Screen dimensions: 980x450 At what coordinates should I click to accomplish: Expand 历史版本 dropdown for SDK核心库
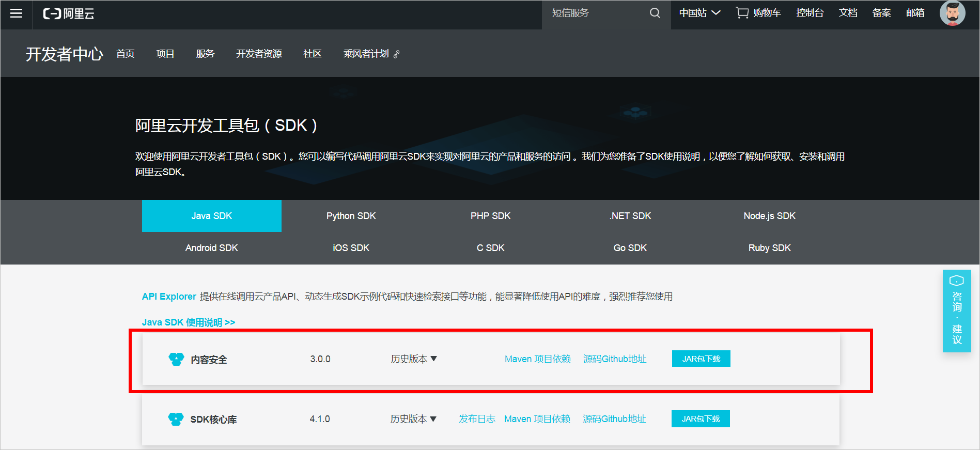click(x=413, y=419)
